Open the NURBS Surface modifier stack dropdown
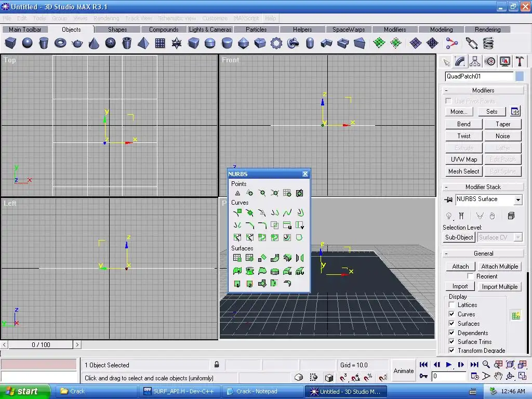The image size is (532, 399). pos(518,200)
